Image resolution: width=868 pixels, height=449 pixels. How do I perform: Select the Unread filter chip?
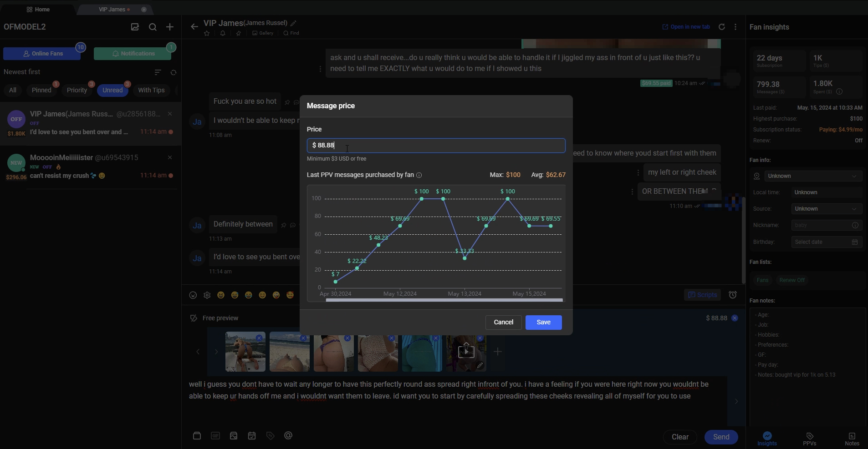pyautogui.click(x=112, y=90)
